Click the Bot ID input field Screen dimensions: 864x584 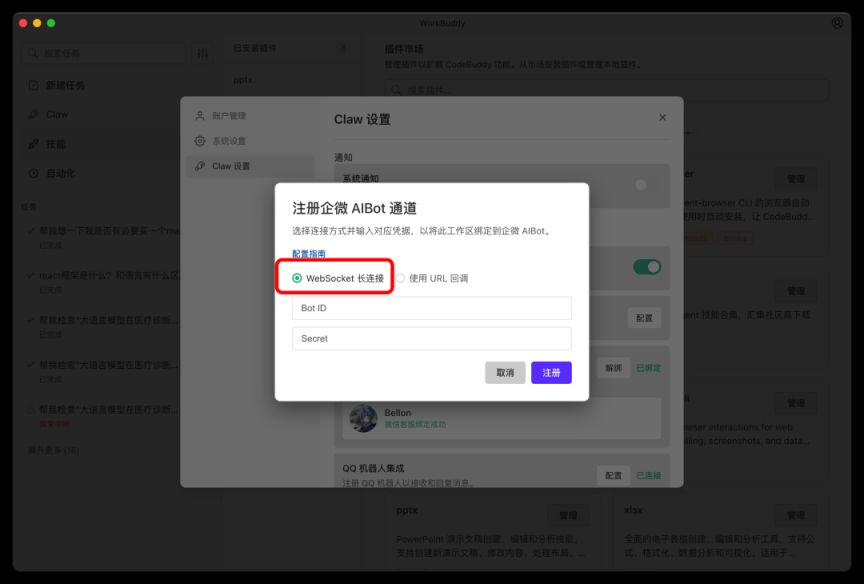pos(431,308)
